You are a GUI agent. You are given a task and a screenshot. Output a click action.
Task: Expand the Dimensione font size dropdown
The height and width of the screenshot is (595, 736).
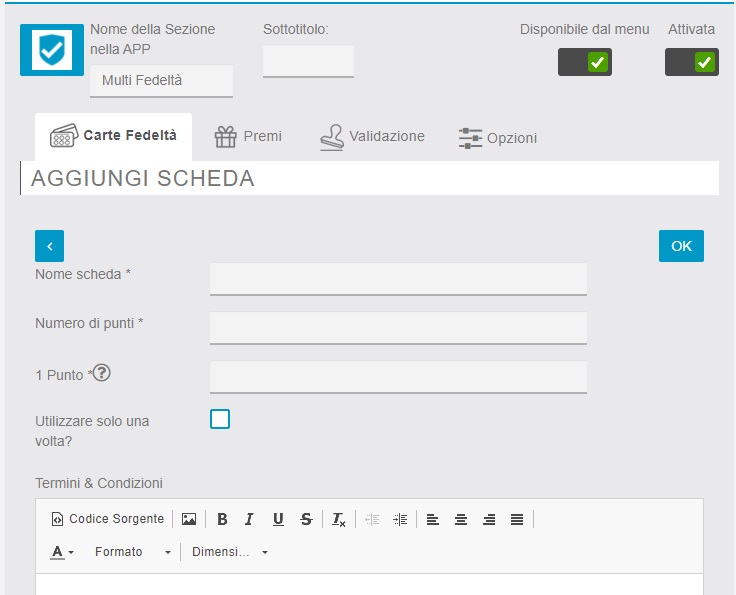[230, 552]
